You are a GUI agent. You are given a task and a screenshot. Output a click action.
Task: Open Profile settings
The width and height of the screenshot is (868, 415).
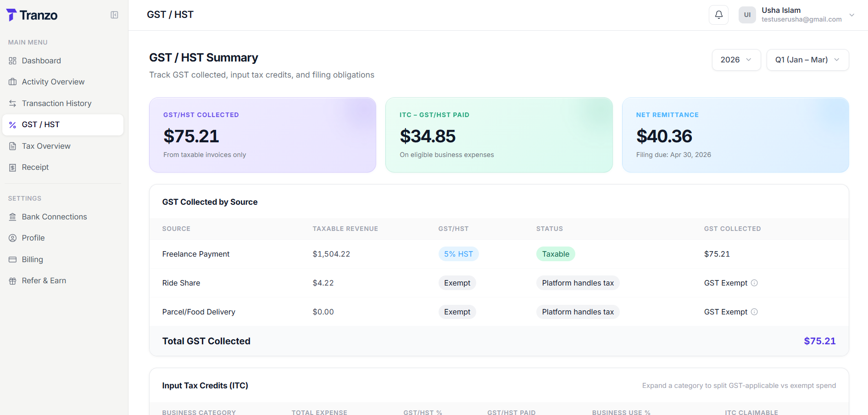[x=63, y=238]
